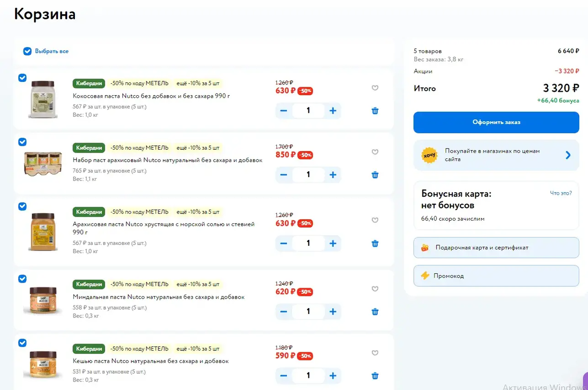Uncheck the coconut paste item
Image resolution: width=588 pixels, height=390 pixels.
coord(22,78)
